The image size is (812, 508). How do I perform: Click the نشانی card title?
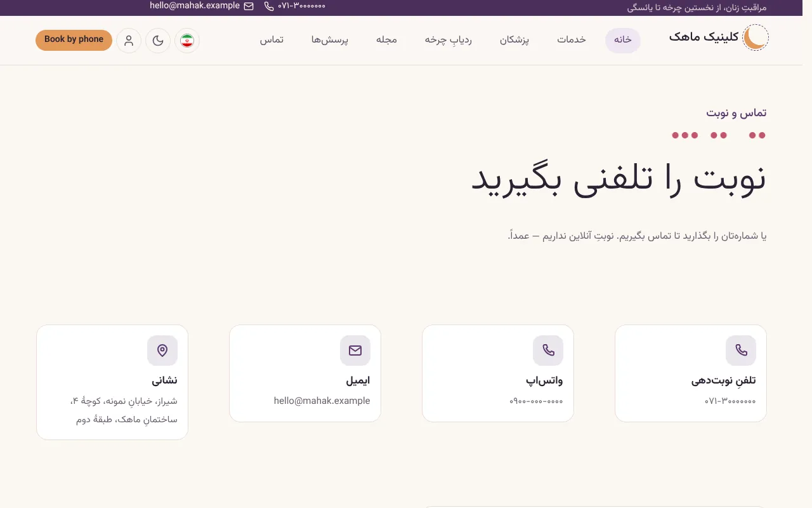164,380
